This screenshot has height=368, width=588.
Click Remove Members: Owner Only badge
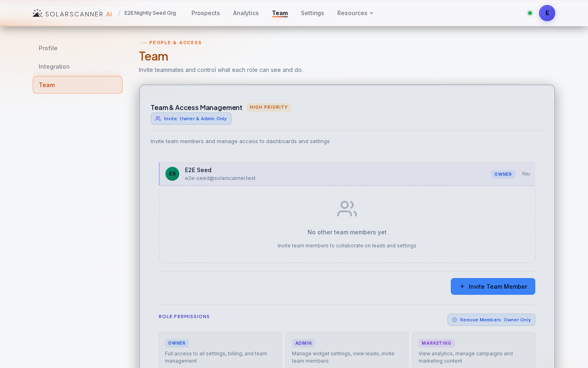click(x=491, y=320)
